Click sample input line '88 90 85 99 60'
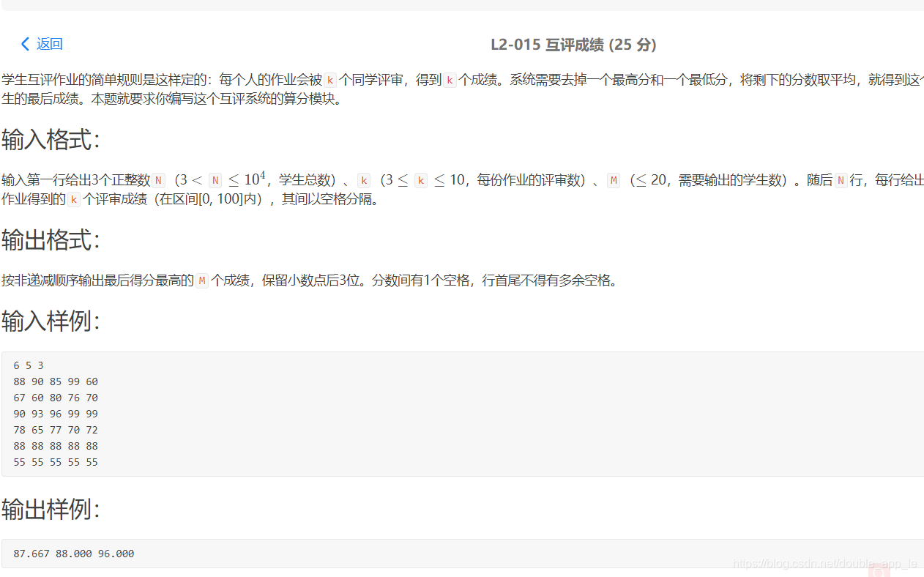The image size is (924, 577). pos(56,381)
